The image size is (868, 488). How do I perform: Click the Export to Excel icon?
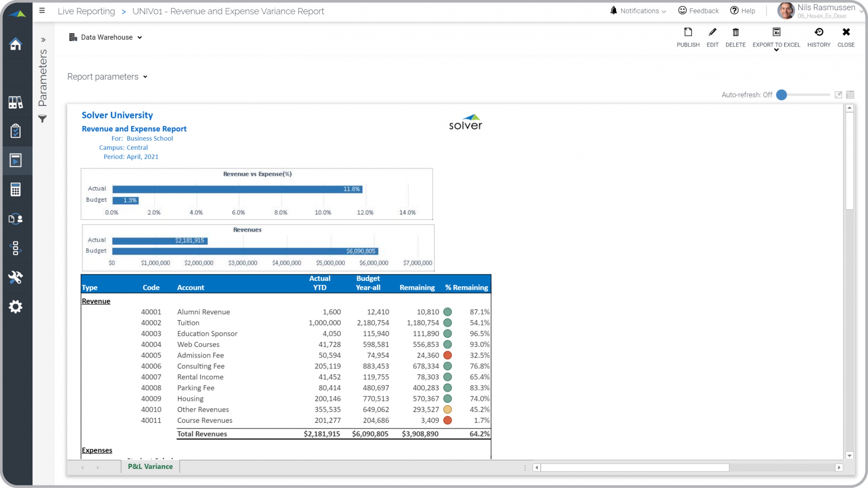click(776, 32)
